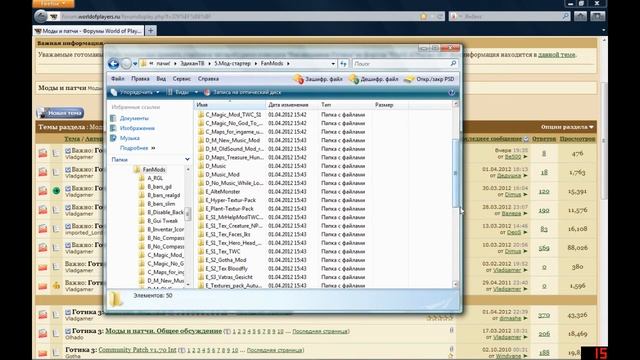Focus the Explorer Поиск search field
Screen dimensions: 640x360
(x=401, y=64)
